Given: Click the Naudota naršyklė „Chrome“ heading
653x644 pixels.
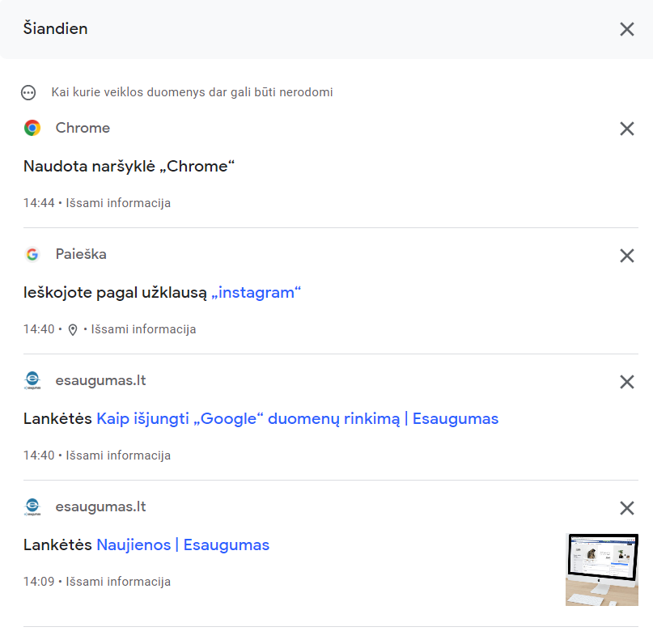Looking at the screenshot, I should click(x=129, y=167).
